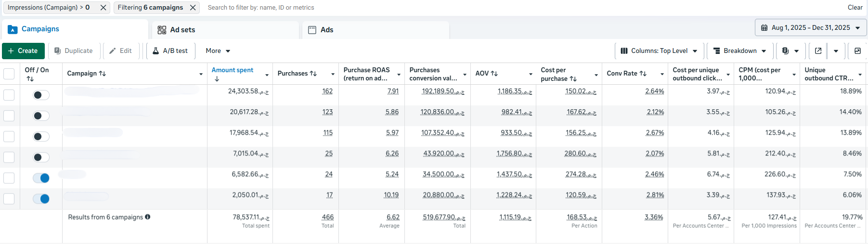
Task: Click the 162 purchases value
Action: [327, 91]
